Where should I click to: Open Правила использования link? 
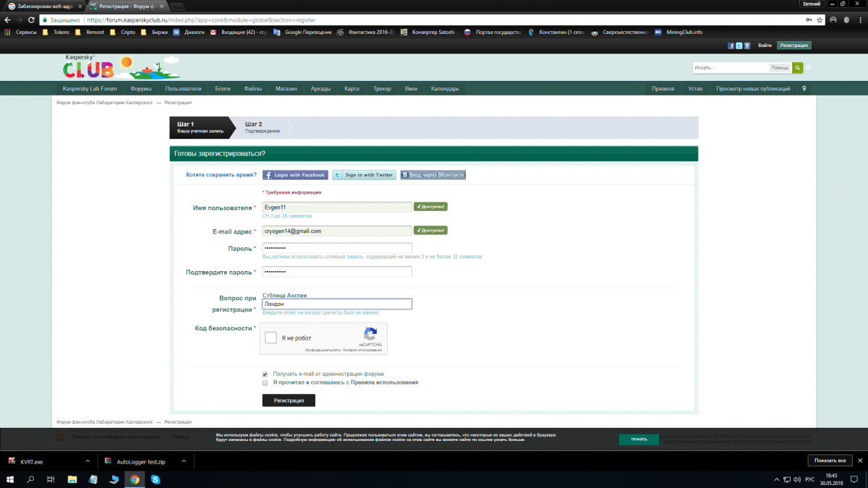click(384, 382)
